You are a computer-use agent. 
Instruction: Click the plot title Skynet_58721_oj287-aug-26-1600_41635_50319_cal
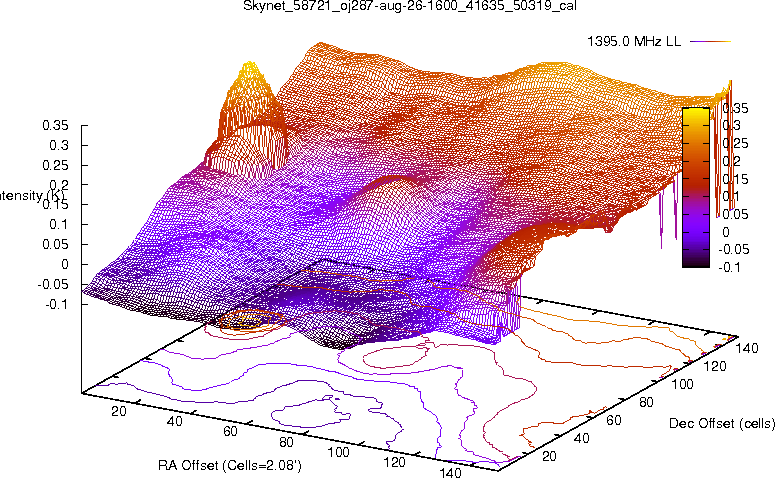[410, 6]
